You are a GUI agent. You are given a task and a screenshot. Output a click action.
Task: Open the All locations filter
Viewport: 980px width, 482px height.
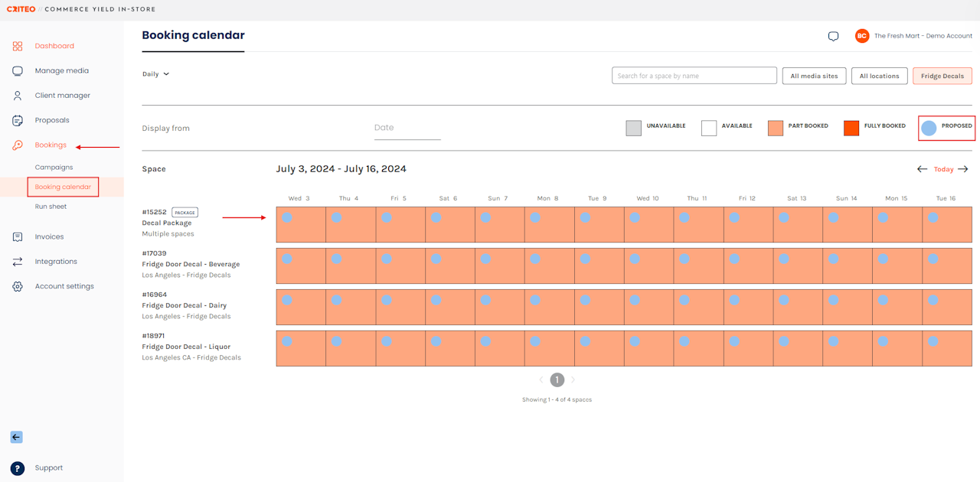(x=879, y=76)
